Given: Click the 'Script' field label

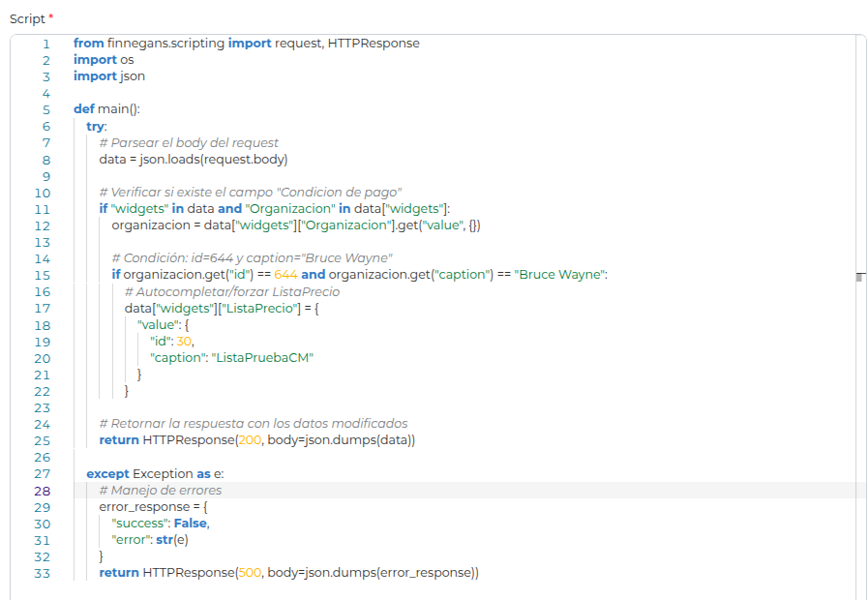Looking at the screenshot, I should point(28,19).
